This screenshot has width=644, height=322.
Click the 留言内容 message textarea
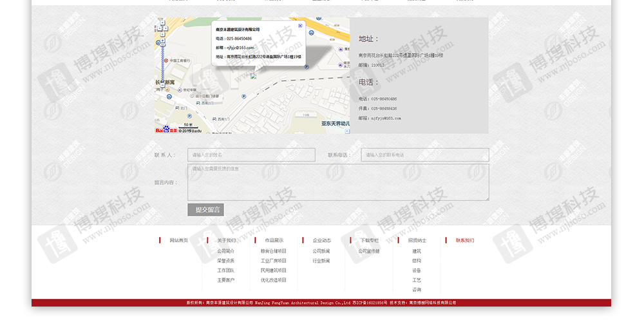click(x=338, y=182)
